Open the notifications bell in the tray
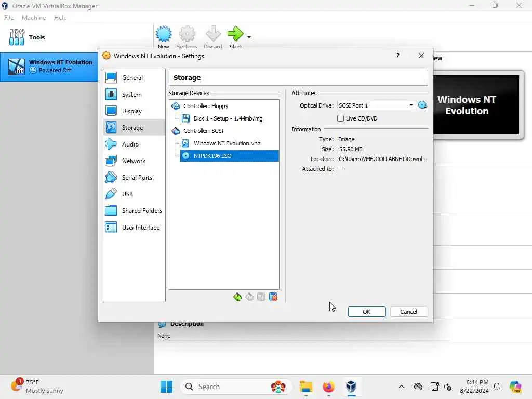The image size is (532, 399). (x=497, y=387)
